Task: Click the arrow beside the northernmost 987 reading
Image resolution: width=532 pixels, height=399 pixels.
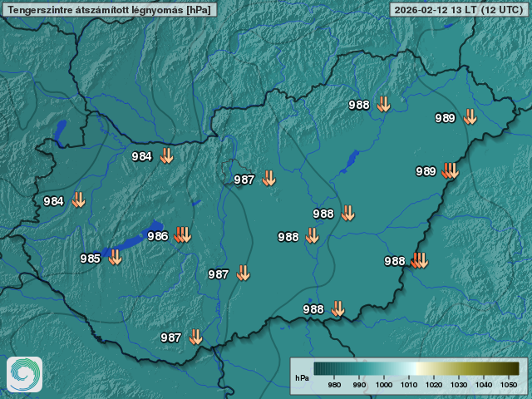Action: (x=268, y=179)
